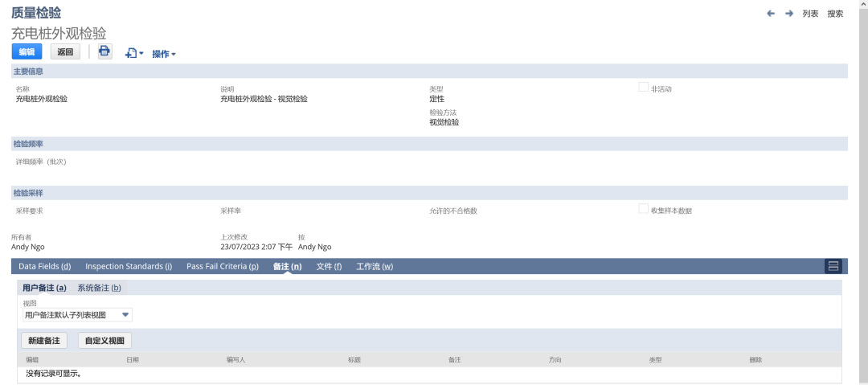Screen dimensions: 868x385
Task: Switch to Data Fields tab
Action: pyautogui.click(x=45, y=267)
